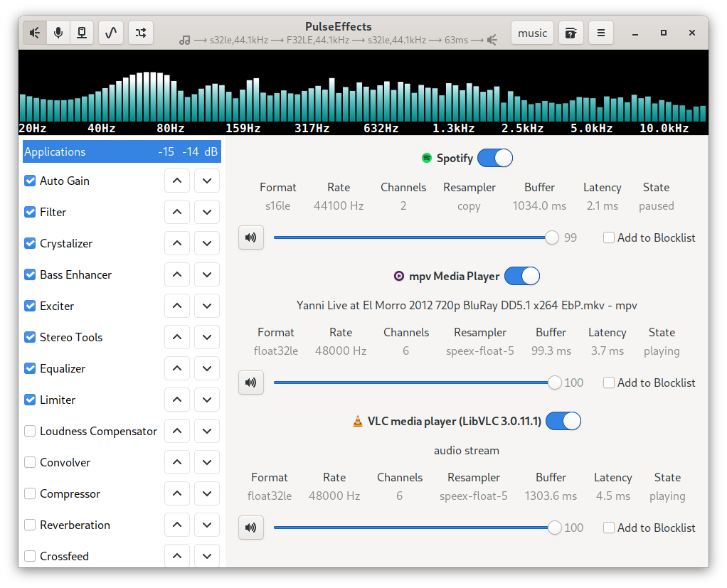Uncheck the Crystalizer effect
727x588 pixels.
[x=30, y=243]
